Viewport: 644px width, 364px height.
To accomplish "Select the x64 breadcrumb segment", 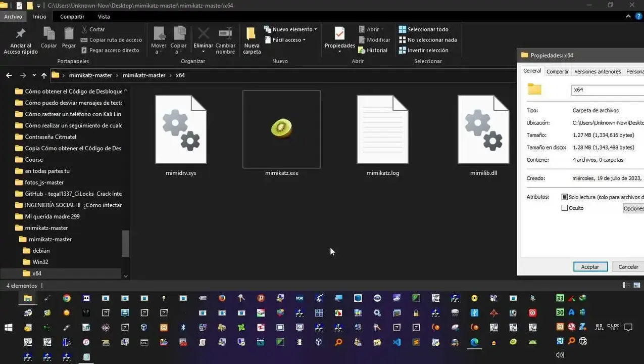I will coord(180,75).
